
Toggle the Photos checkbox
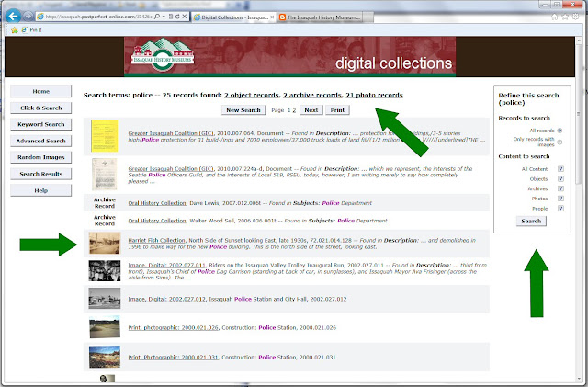(560, 199)
